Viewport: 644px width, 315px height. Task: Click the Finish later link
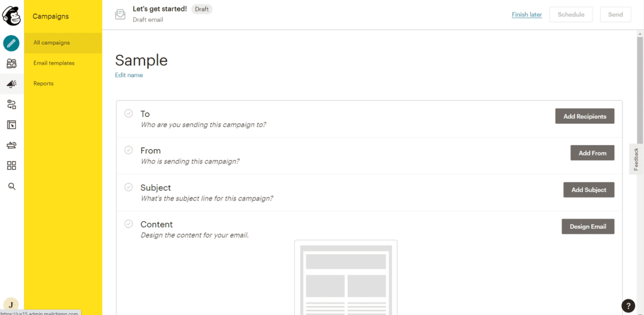coord(526,15)
